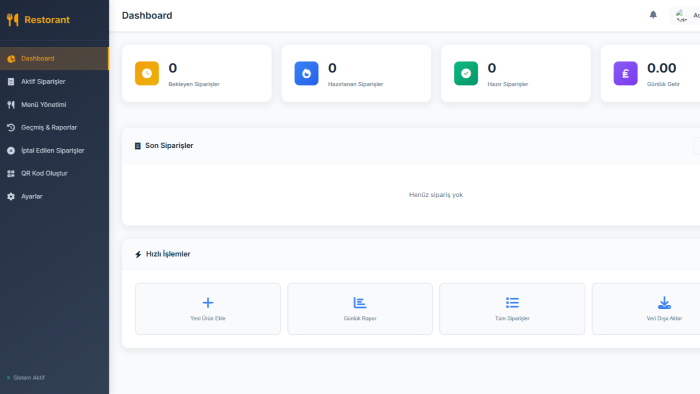Click the Hızlı İşlemler heading
This screenshot has width=700, height=394.
click(x=168, y=254)
